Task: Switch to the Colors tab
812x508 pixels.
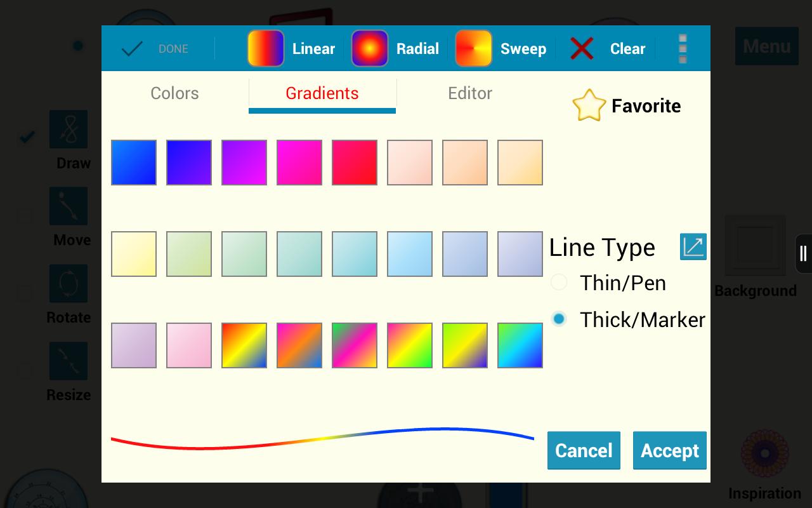Action: (x=174, y=93)
